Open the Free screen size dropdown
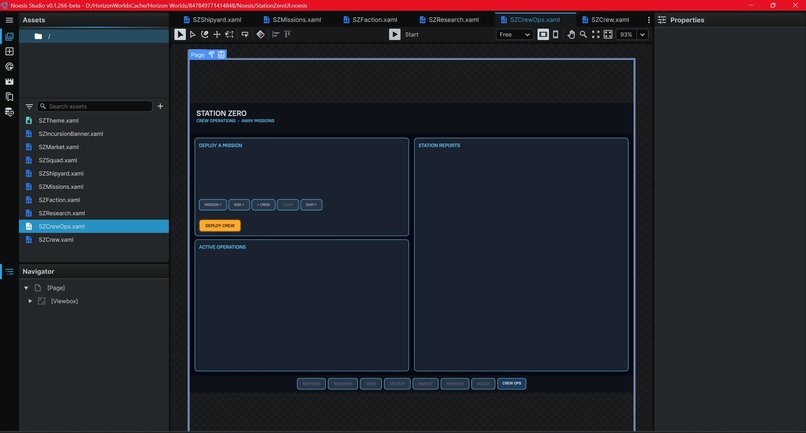806x433 pixels. [x=515, y=34]
